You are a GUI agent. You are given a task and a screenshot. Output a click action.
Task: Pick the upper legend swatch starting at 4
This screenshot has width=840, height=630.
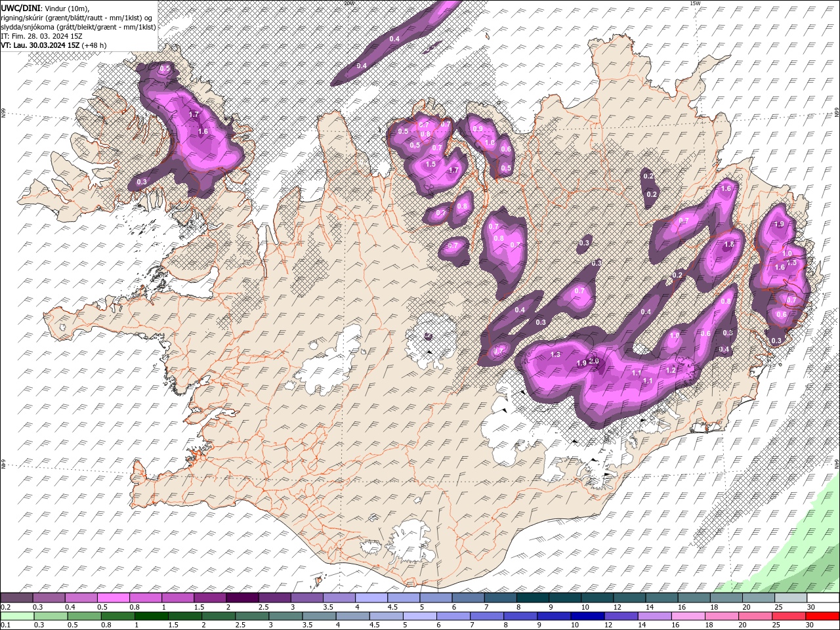tap(370, 598)
